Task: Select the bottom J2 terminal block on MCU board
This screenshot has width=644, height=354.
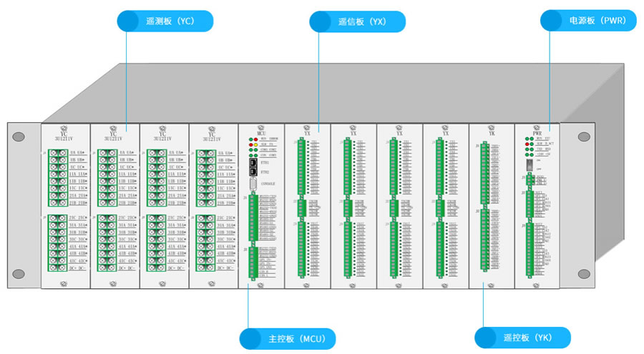Action: (253, 263)
